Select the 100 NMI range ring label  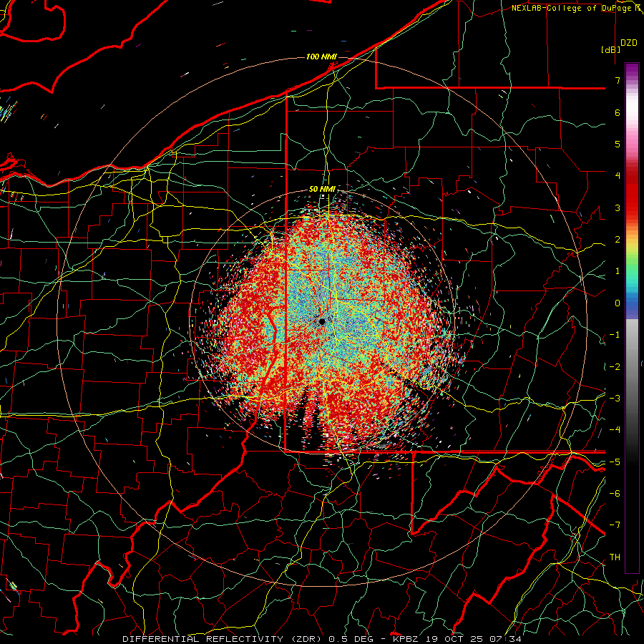point(321,57)
